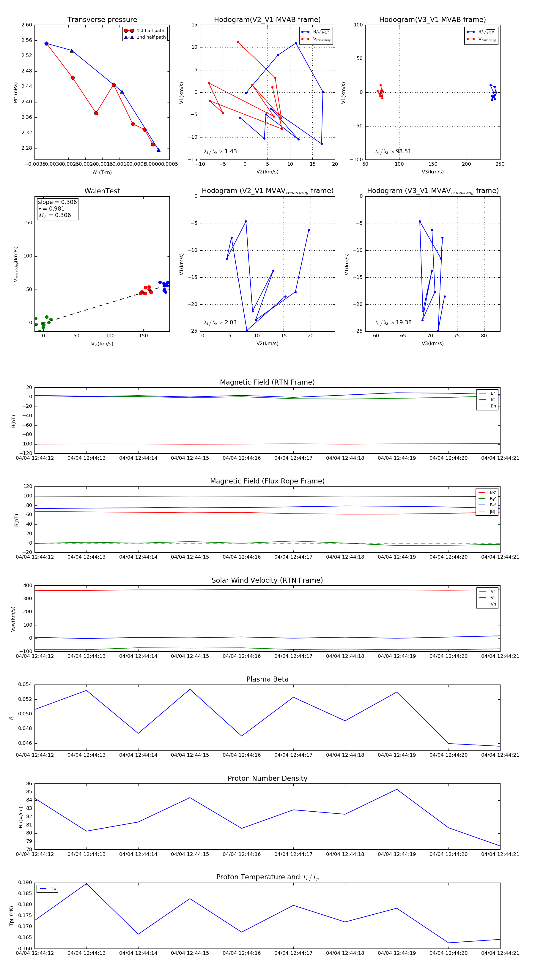This screenshot has height=980, width=535.
Task: Select the "Vr" legend entry
Action: point(487,591)
